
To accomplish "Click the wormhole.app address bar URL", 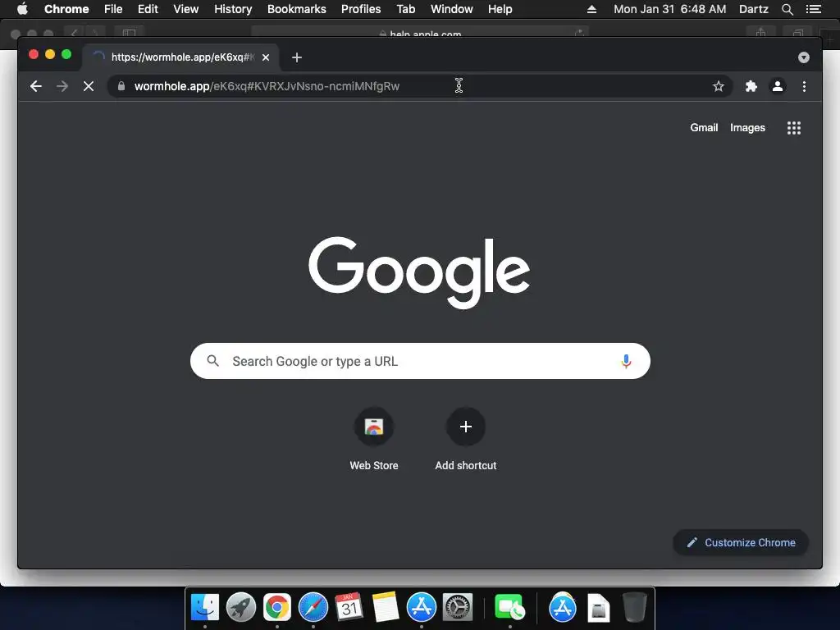I will point(267,86).
